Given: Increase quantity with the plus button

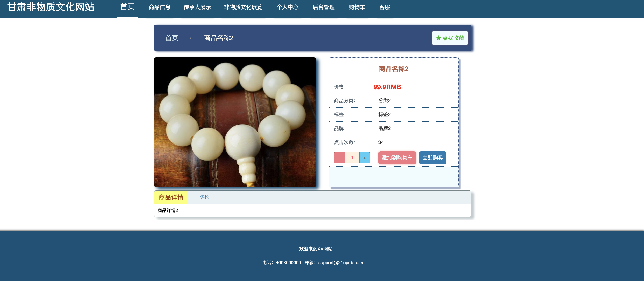Looking at the screenshot, I should (365, 158).
